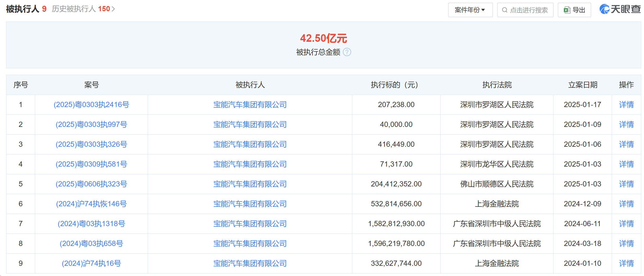Click the Excel icon on the 导出 button

point(567,10)
